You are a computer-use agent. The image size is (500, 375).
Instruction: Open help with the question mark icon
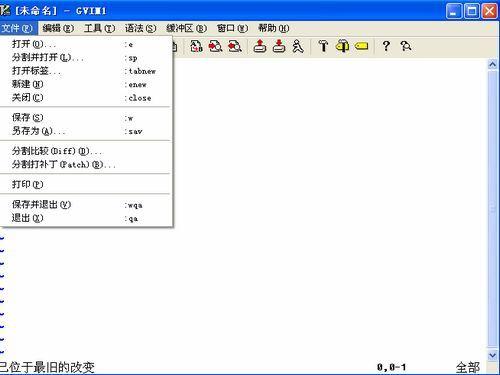pyautogui.click(x=386, y=46)
